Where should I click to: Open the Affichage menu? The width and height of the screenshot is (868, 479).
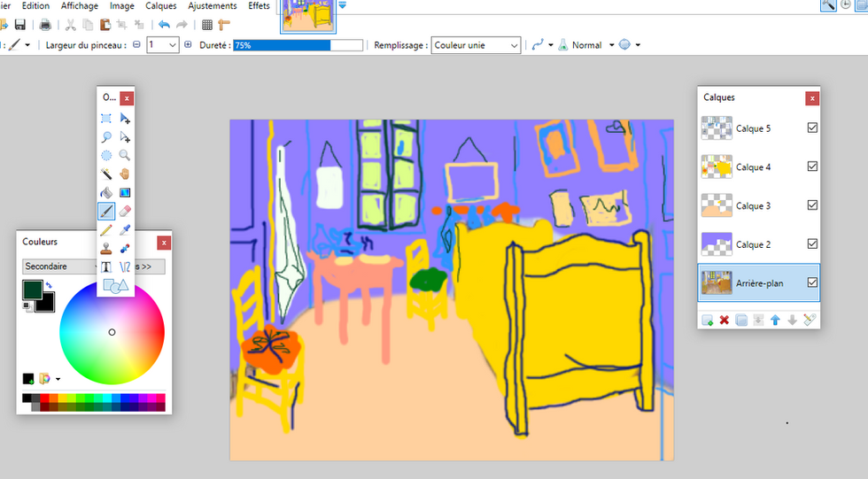click(79, 5)
